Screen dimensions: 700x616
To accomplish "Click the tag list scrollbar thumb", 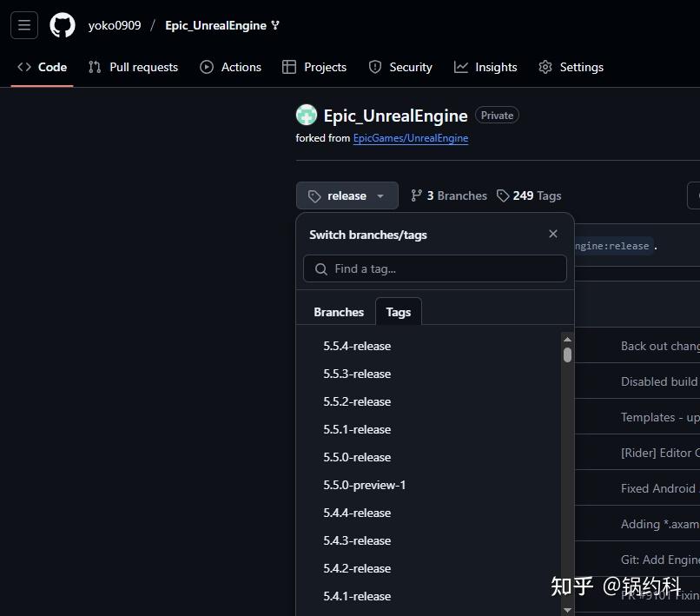I will point(567,355).
